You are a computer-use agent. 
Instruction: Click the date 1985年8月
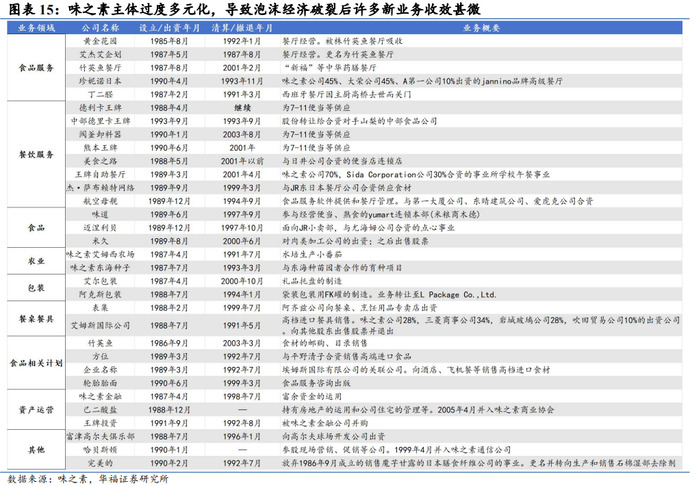pos(169,41)
